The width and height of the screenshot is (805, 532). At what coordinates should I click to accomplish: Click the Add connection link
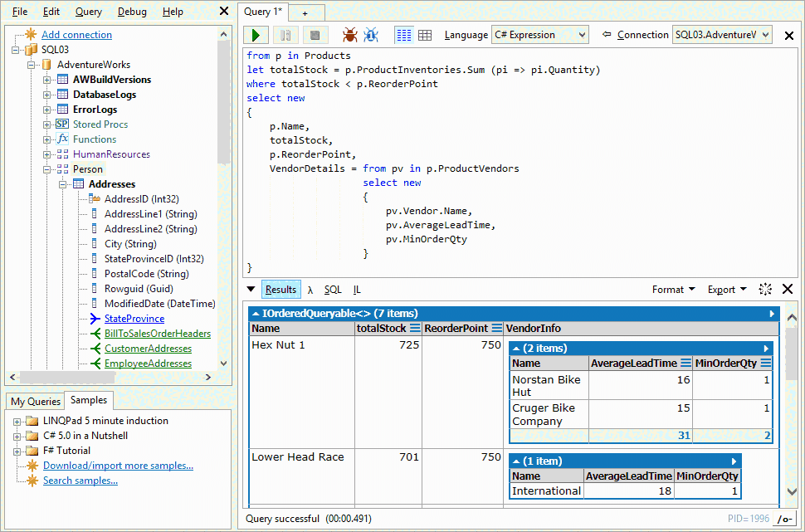(x=78, y=34)
